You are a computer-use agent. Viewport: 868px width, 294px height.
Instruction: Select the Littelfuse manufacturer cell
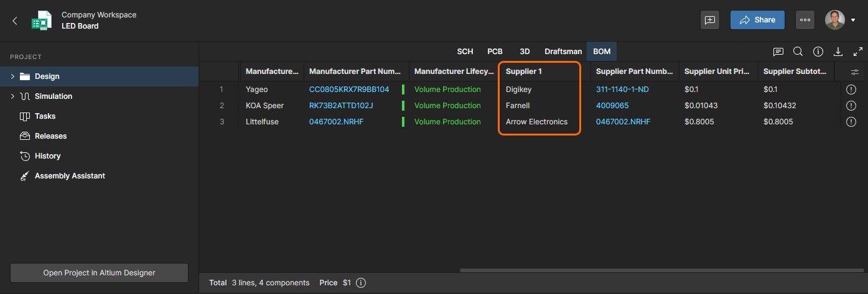(x=271, y=122)
